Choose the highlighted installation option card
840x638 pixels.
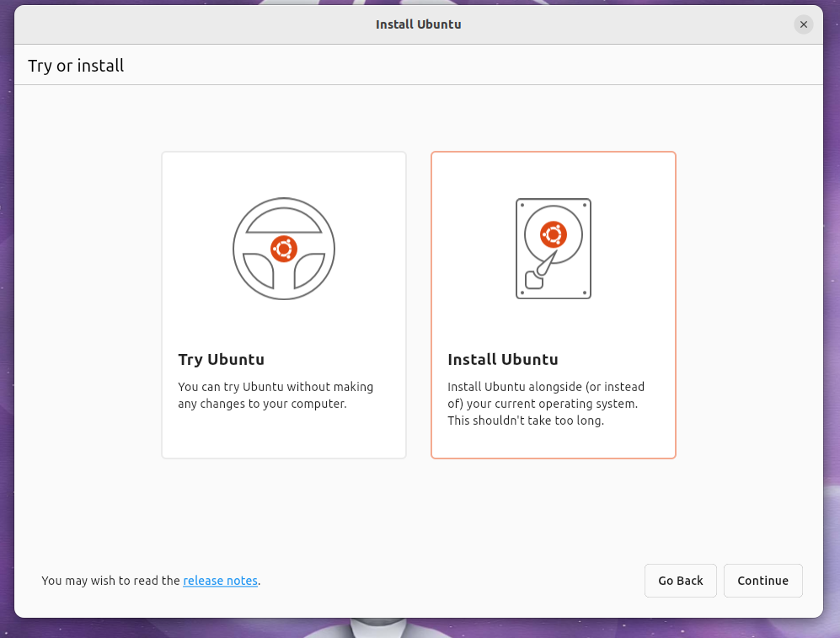(x=554, y=304)
